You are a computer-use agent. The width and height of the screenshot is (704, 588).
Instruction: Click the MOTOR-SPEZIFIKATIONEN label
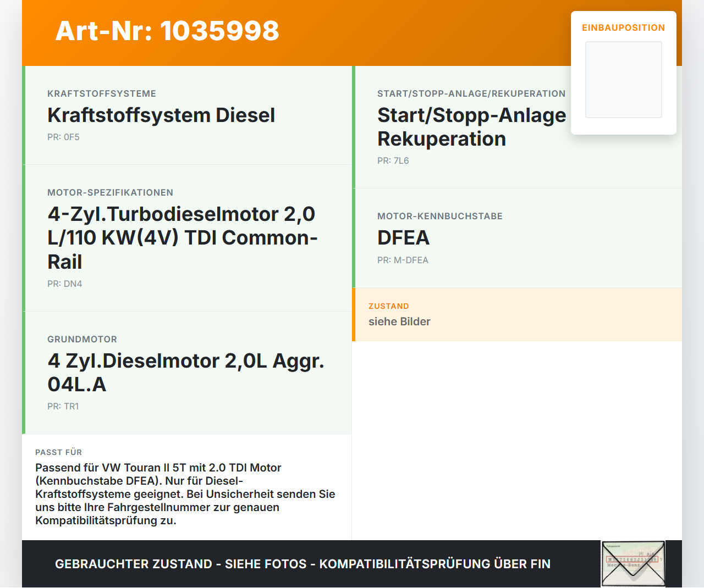[110, 192]
